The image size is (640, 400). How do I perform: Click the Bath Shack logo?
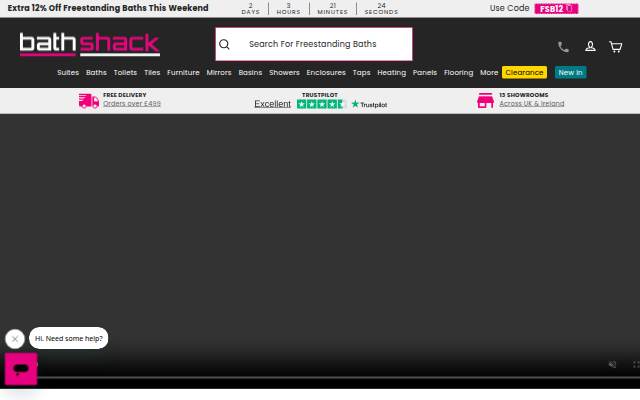90,44
